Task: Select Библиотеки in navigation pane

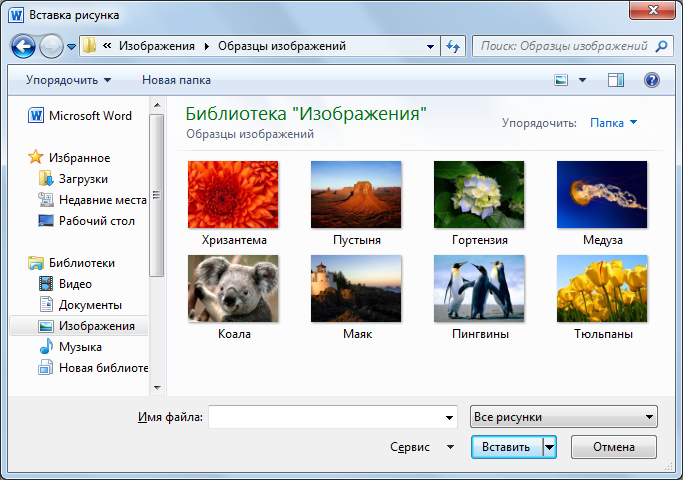Action: (71, 263)
